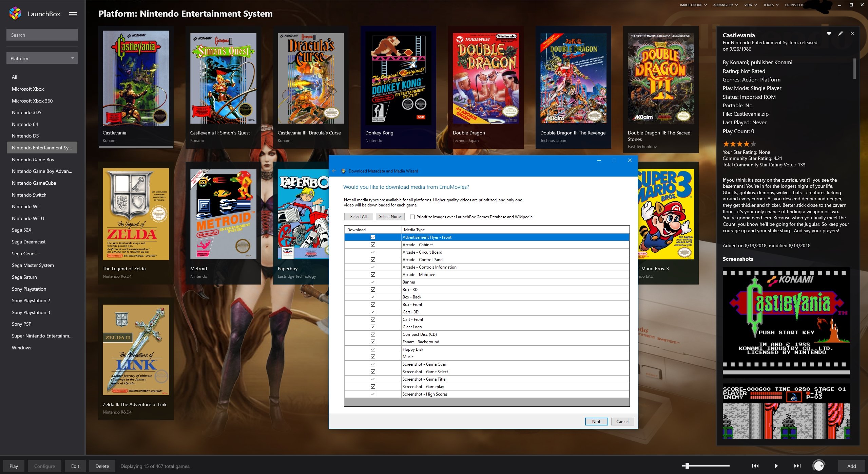Select Castlevania II: Simon's Quest cover

coord(223,78)
